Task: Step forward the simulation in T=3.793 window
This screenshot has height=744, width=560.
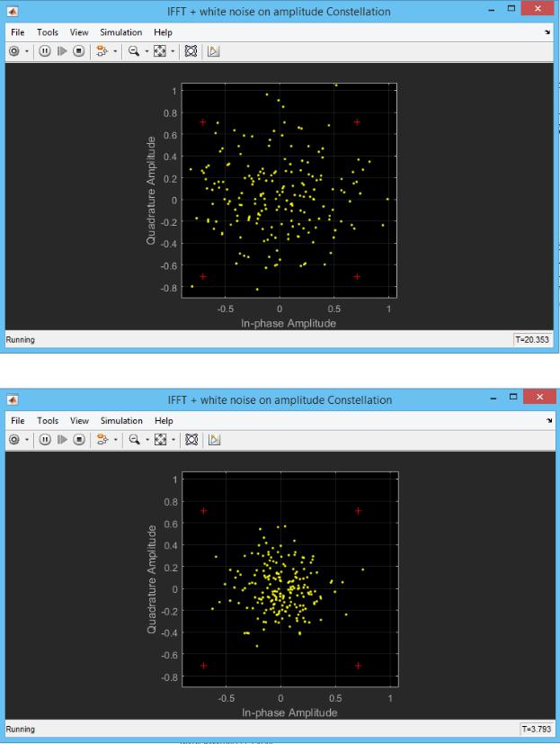Action: (62, 440)
